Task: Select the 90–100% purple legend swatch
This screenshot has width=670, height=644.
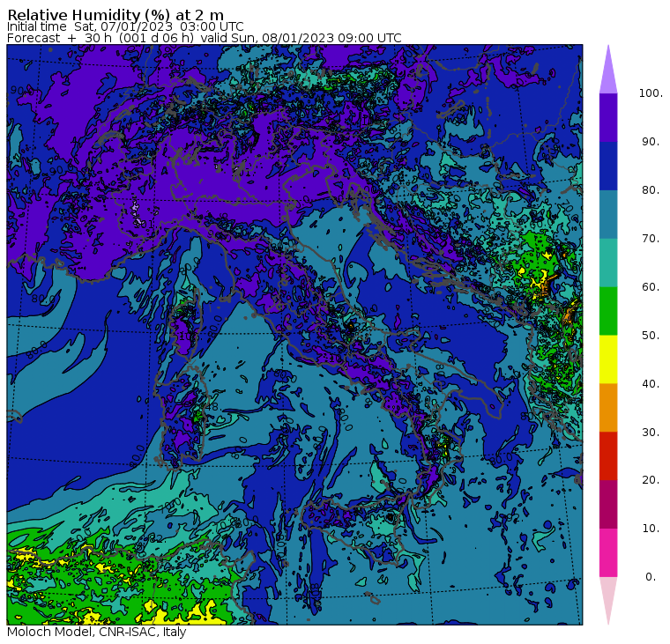Action: tap(608, 117)
